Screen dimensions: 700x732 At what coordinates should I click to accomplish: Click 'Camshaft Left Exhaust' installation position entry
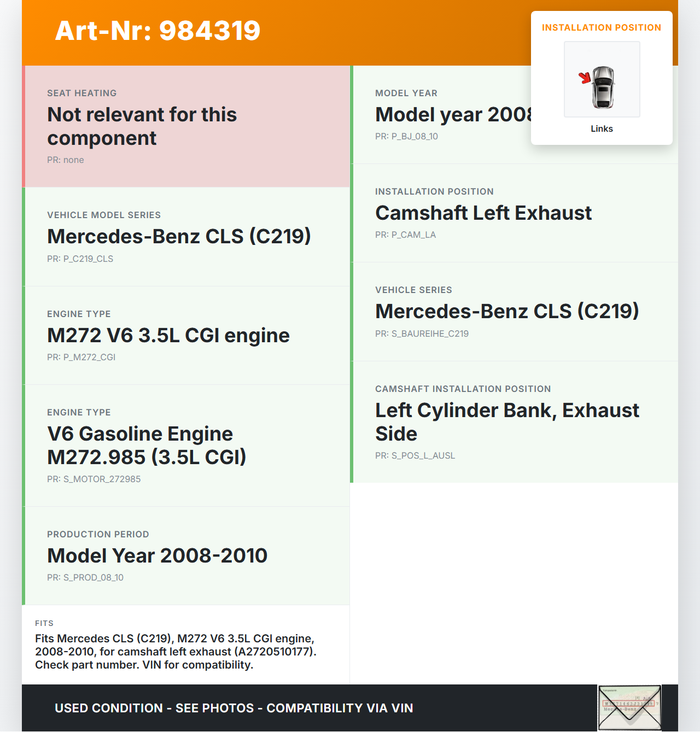(483, 213)
